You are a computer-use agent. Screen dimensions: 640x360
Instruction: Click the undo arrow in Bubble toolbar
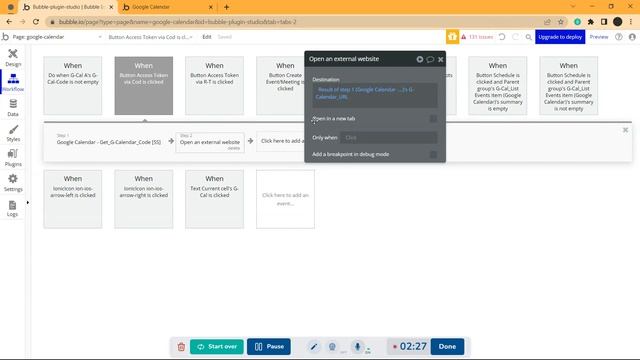pos(502,37)
